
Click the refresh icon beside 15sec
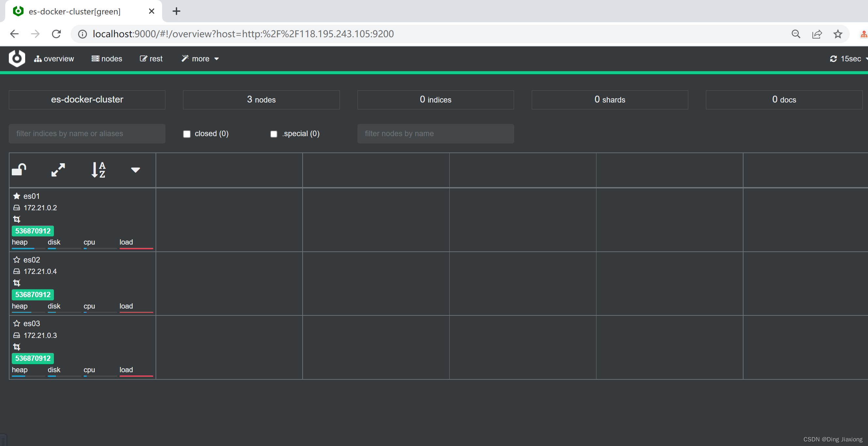(833, 58)
